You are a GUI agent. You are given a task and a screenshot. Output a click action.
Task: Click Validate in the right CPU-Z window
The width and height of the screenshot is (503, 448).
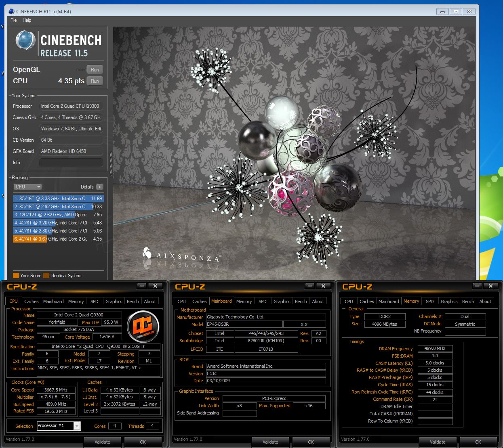[438, 442]
